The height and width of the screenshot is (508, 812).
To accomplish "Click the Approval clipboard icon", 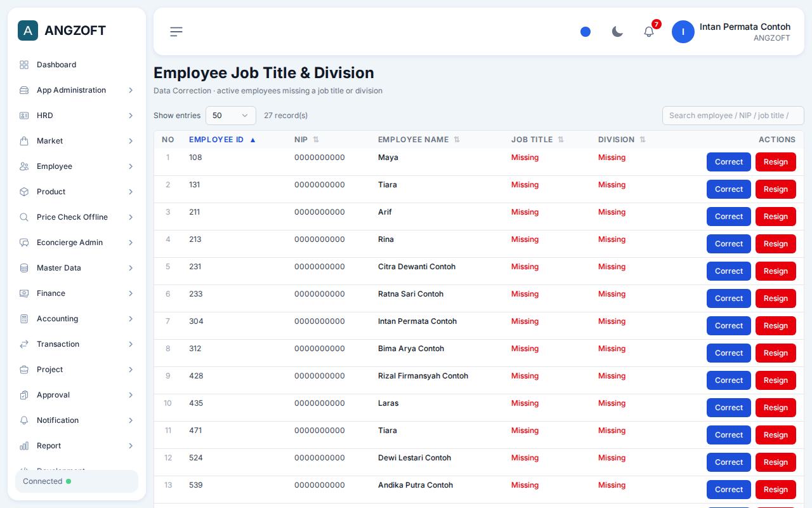I will 24,395.
